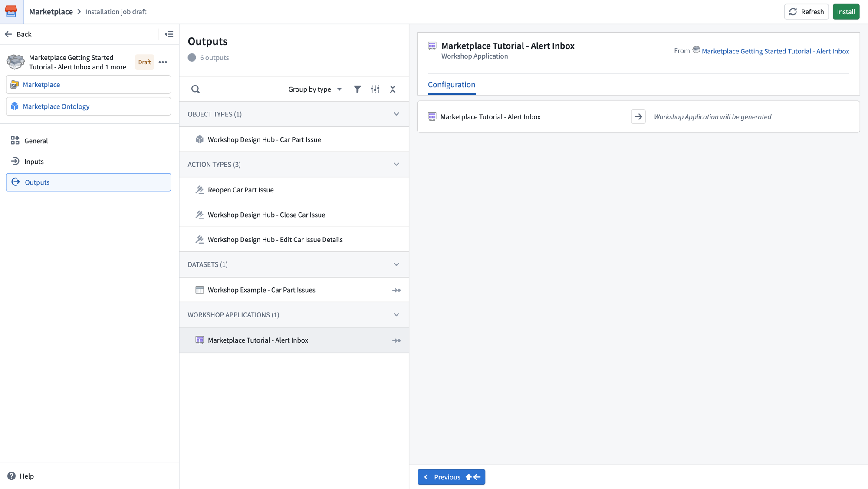Select Marketplace Tutorial - Alert Inbox output row
The image size is (868, 489).
click(x=294, y=340)
